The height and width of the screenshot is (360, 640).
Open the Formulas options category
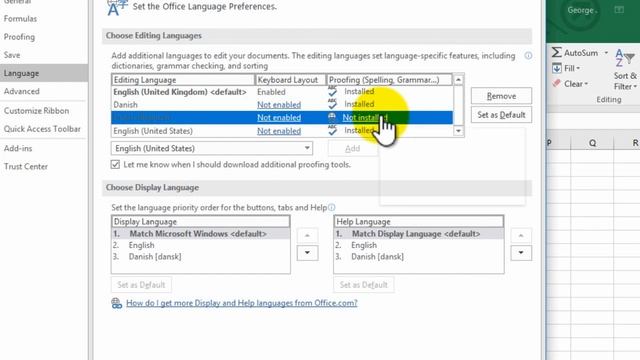(x=20, y=19)
